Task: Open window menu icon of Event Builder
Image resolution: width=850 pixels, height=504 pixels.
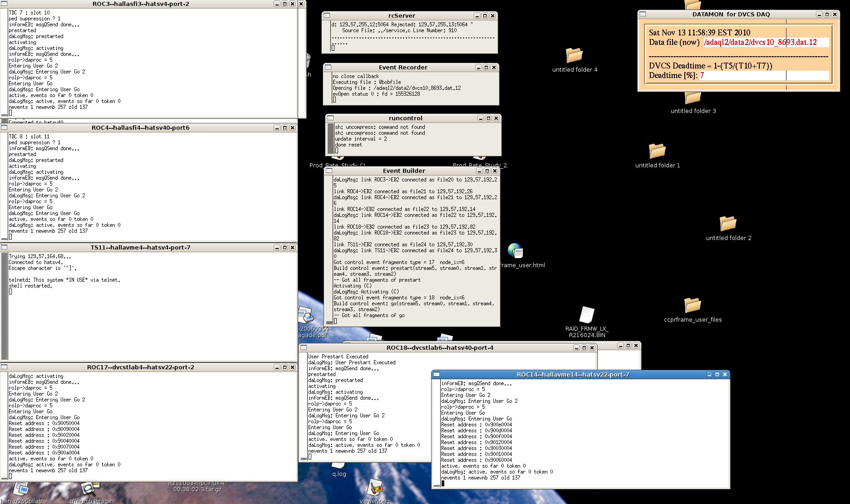Action: 329,171
